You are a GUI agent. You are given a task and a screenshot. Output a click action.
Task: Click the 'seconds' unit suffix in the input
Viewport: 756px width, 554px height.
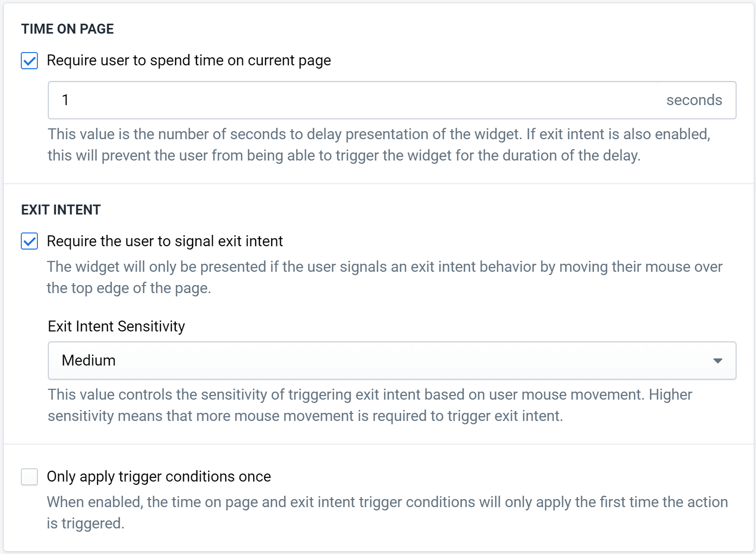(694, 100)
